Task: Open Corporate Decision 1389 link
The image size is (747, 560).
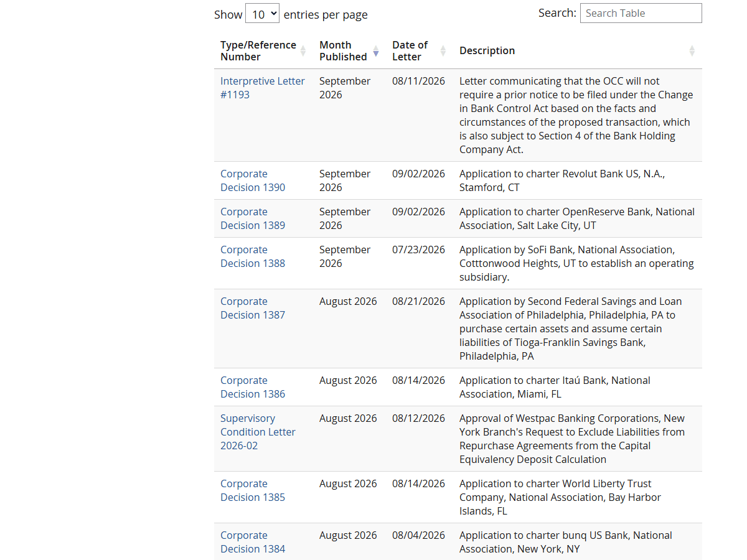Action: click(253, 218)
